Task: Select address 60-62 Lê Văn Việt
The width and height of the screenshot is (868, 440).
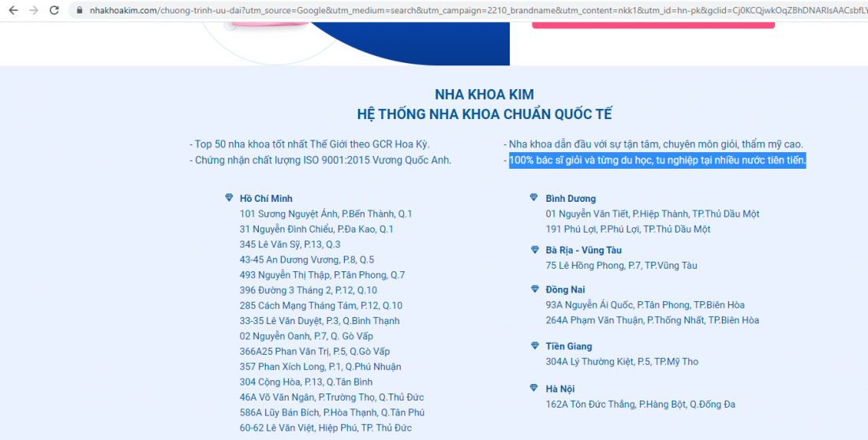Action: pyautogui.click(x=325, y=428)
